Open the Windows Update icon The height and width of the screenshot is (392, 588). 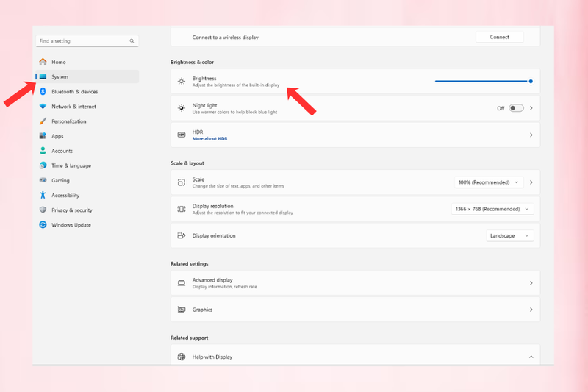[43, 225]
